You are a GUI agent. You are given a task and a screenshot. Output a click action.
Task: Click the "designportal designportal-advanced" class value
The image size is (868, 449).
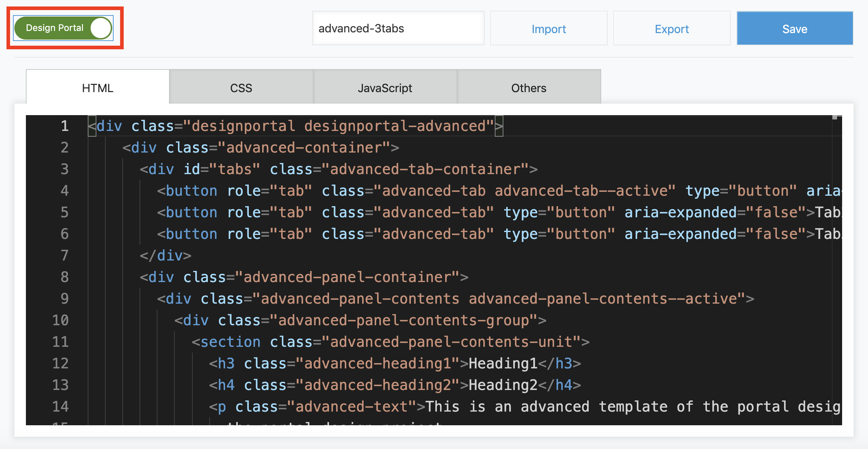[x=338, y=126]
